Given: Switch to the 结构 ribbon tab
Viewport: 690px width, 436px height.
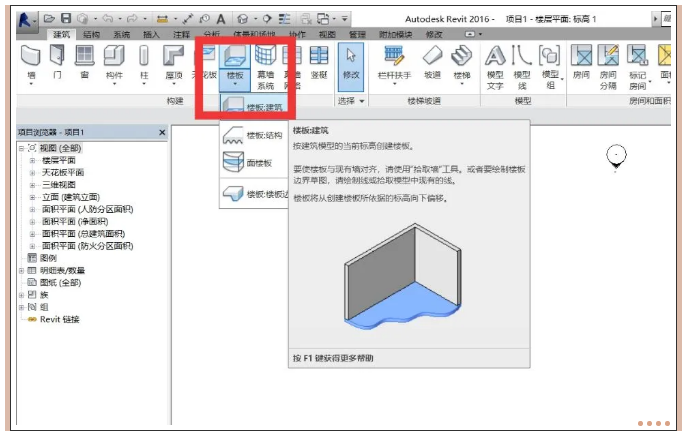Looking at the screenshot, I should (x=92, y=34).
